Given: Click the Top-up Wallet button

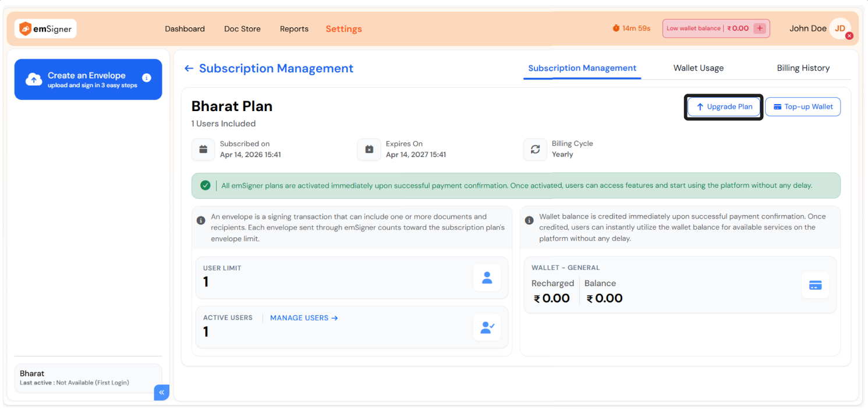Looking at the screenshot, I should click(x=802, y=107).
